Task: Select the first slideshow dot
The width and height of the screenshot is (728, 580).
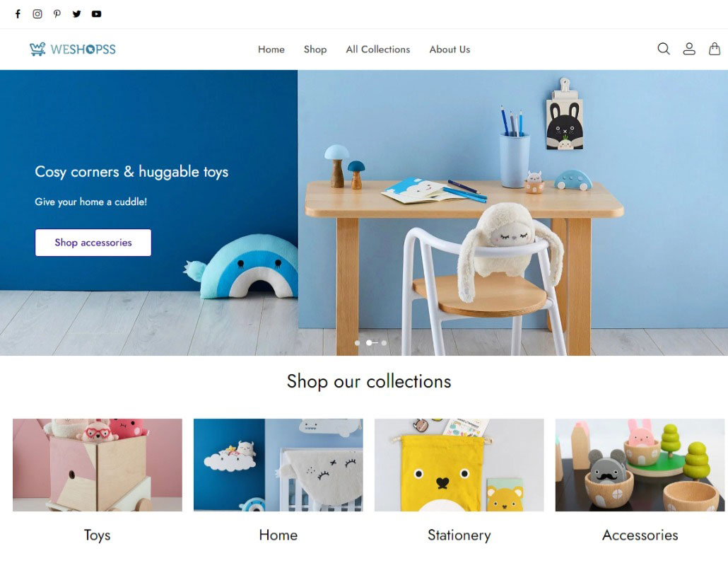Action: tap(357, 343)
